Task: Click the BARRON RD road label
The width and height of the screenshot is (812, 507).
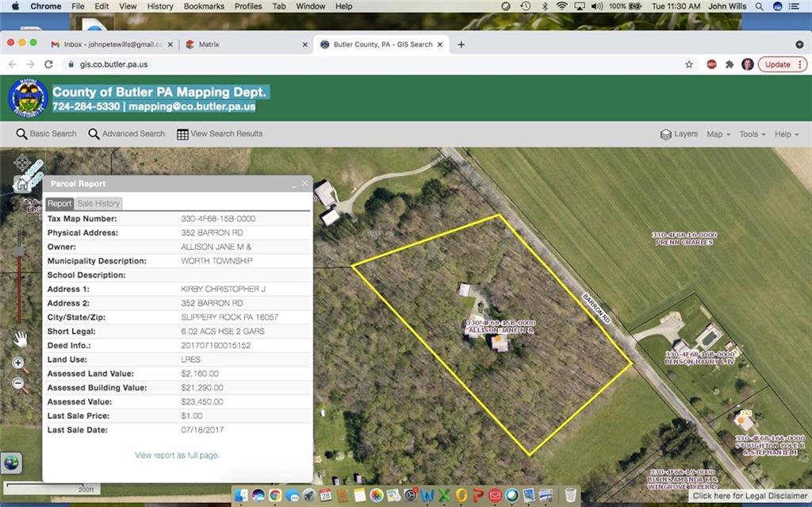Action: (596, 309)
